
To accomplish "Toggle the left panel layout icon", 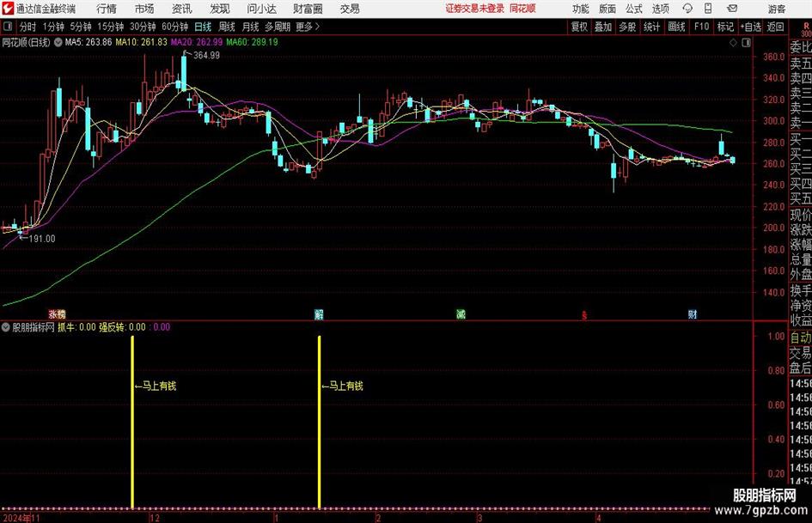I will [x=7, y=27].
